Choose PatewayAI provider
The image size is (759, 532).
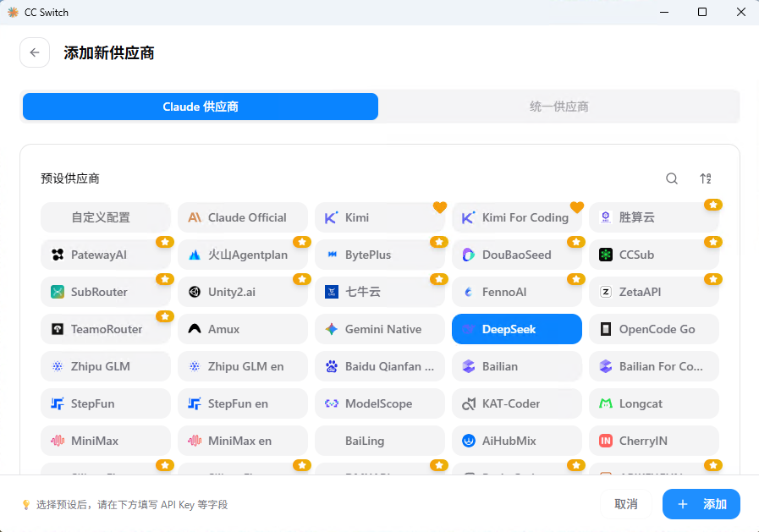[106, 255]
